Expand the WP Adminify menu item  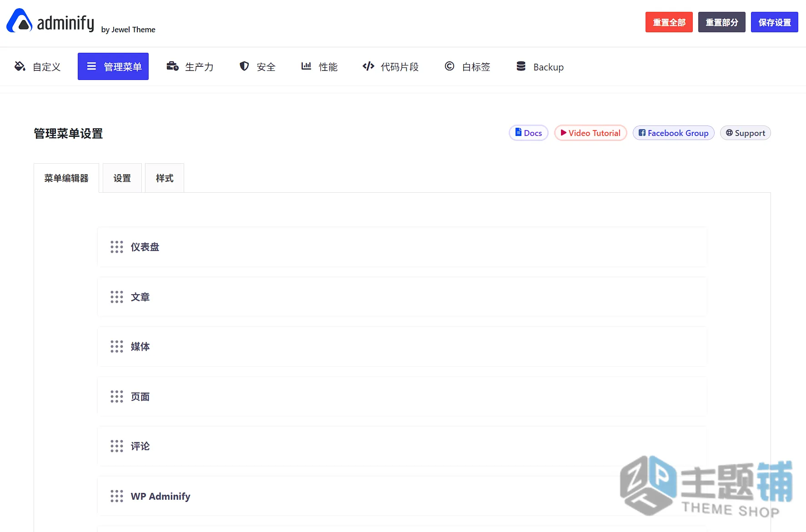click(402, 496)
